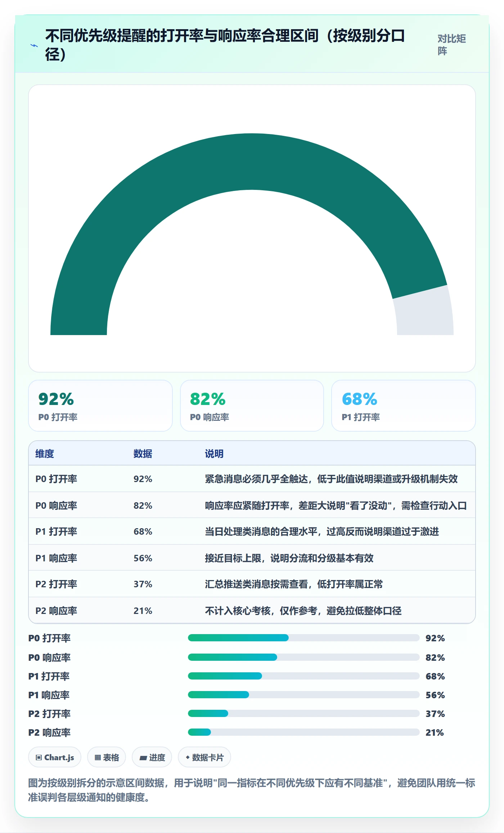Image resolution: width=504 pixels, height=833 pixels.
Task: Click the bar icon in 进度 chip
Action: (x=143, y=758)
